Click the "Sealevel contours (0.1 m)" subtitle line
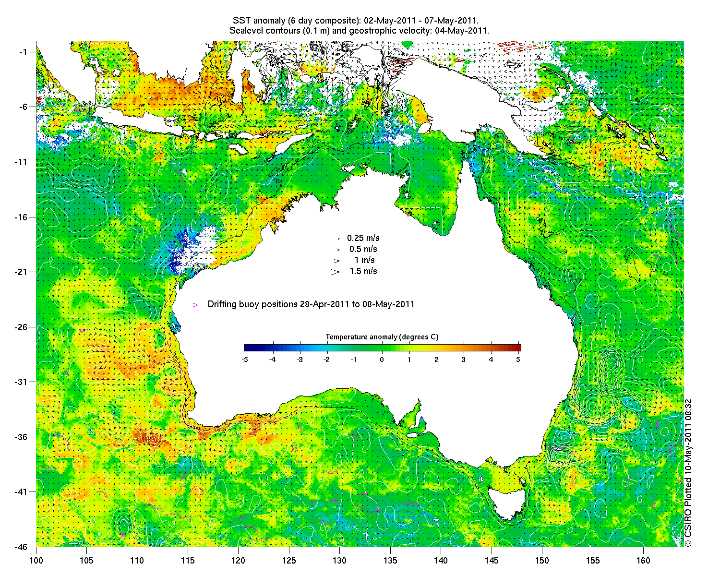Screen dimensions: 720x588 [359, 31]
